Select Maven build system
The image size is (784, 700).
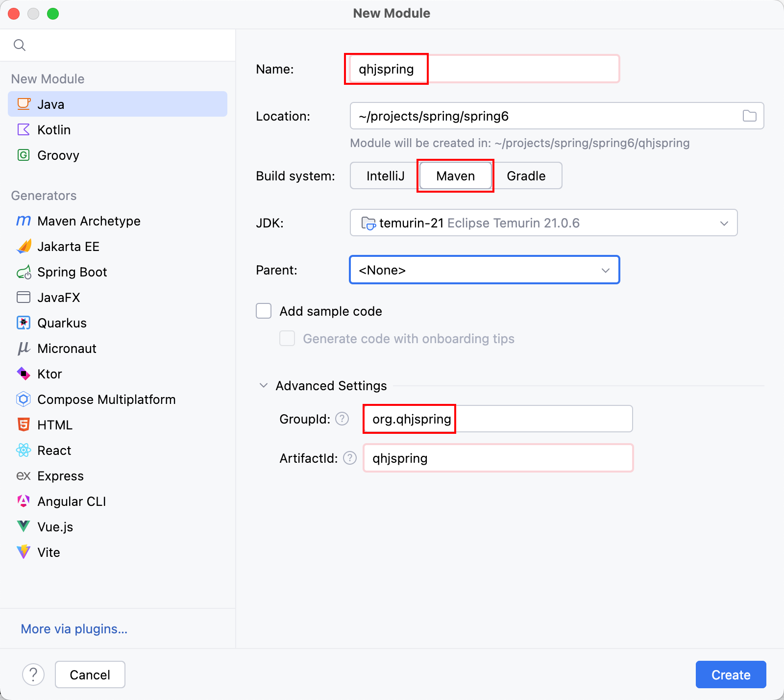[456, 175]
